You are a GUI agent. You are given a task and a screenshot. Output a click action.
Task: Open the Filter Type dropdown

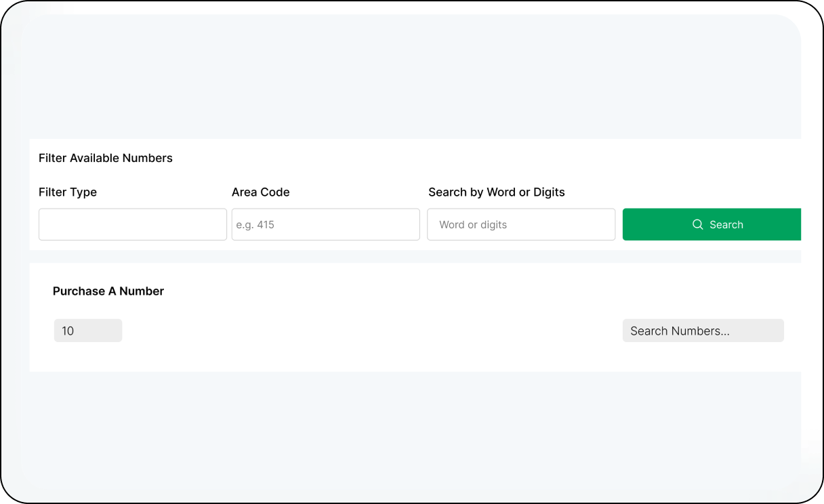132,224
